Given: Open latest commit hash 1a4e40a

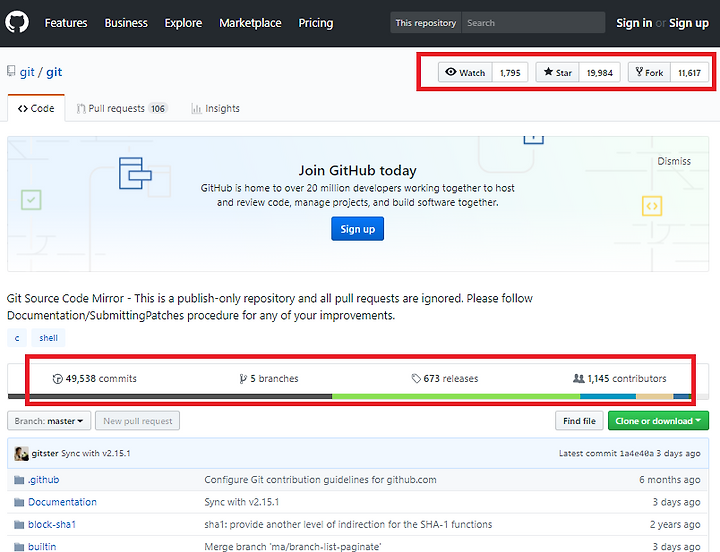Looking at the screenshot, I should pos(636,453).
